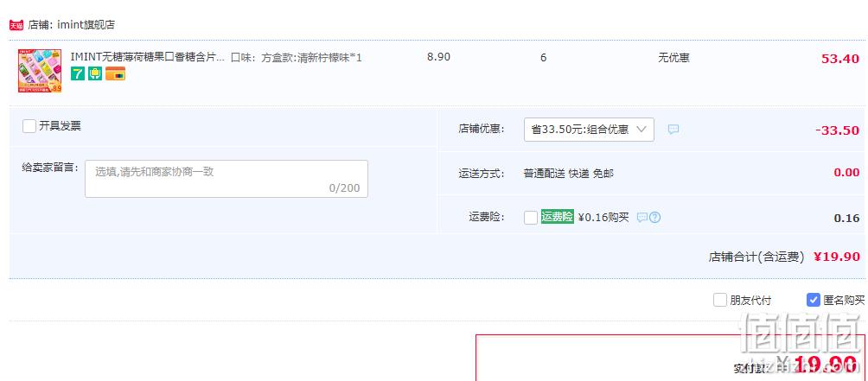Check the 朋友代付 friend-pay option
The width and height of the screenshot is (868, 381).
pyautogui.click(x=719, y=301)
